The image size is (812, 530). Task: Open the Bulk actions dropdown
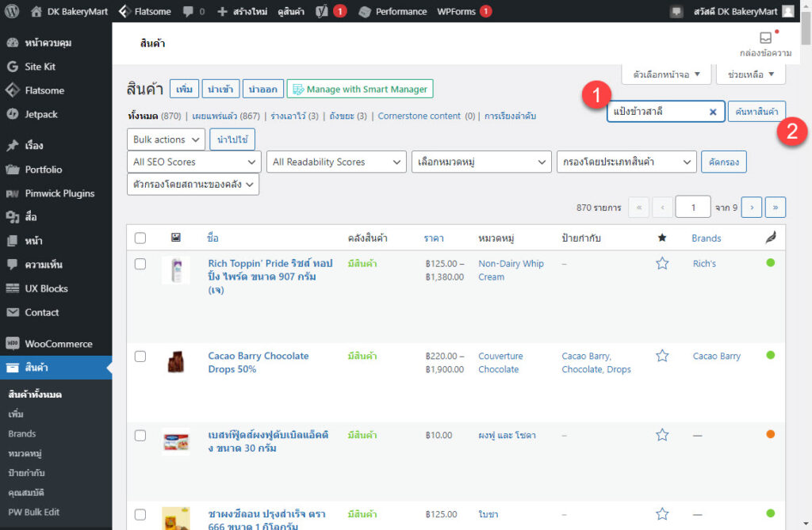tap(166, 139)
